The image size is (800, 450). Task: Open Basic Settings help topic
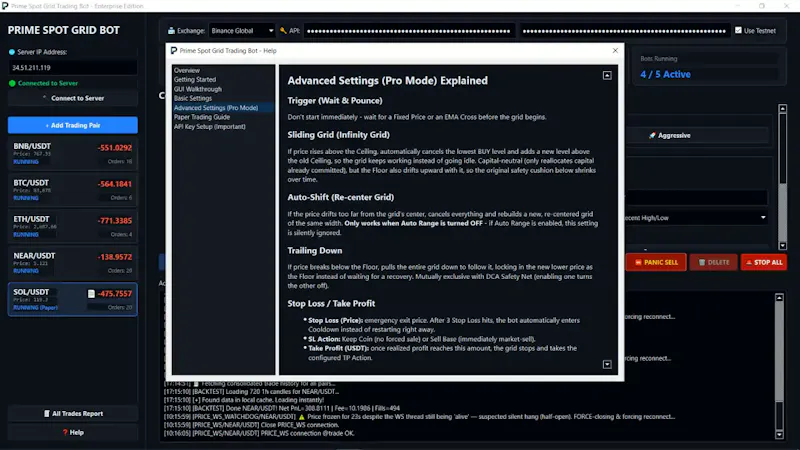[x=193, y=98]
